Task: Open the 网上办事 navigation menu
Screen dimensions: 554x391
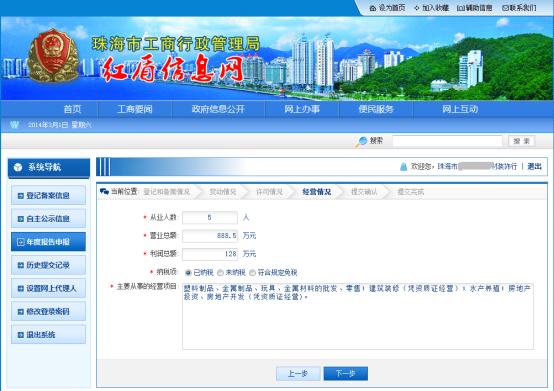Action: pos(302,109)
